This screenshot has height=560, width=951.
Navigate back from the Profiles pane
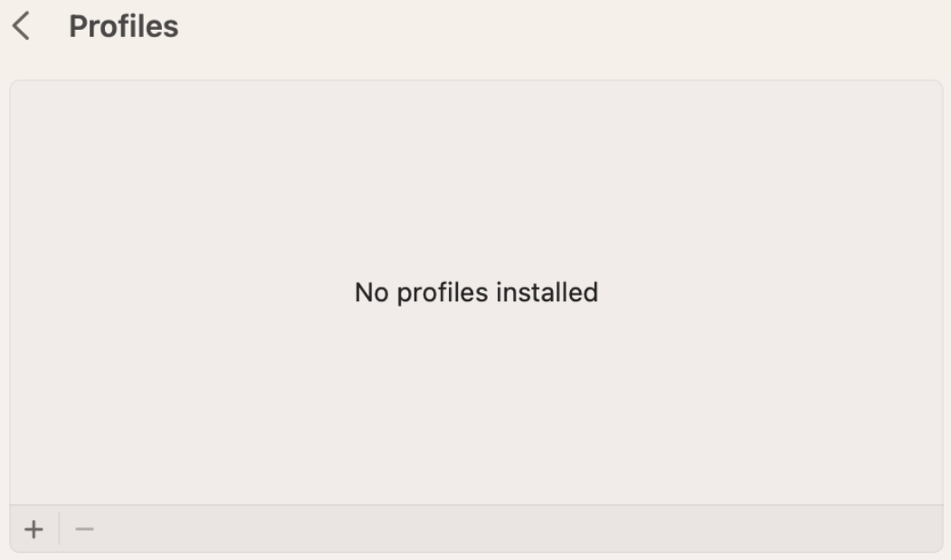pyautogui.click(x=21, y=26)
